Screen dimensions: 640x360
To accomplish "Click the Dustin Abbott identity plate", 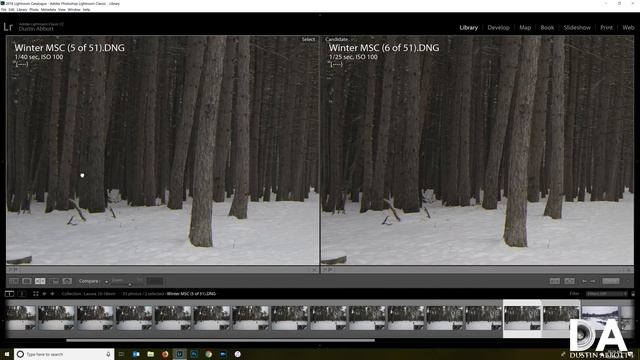I will click(x=41, y=27).
